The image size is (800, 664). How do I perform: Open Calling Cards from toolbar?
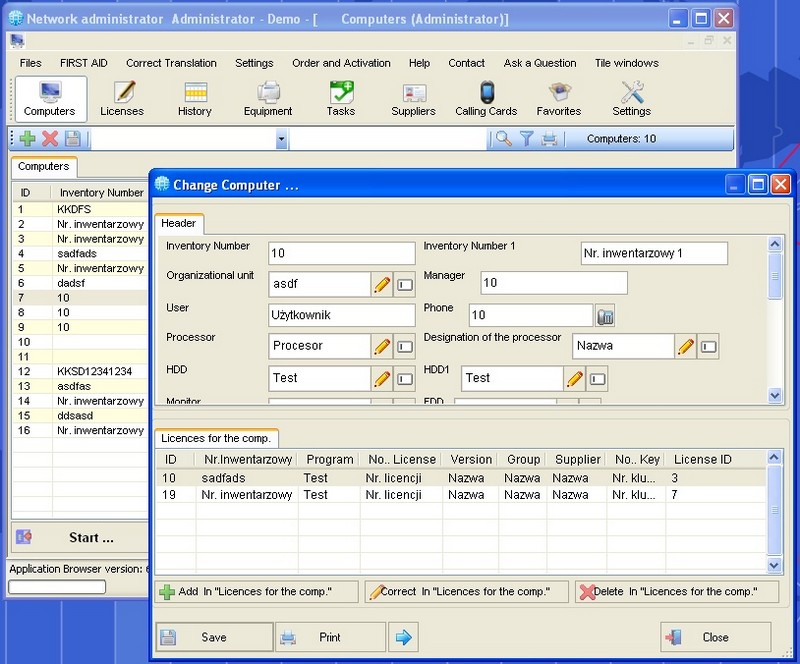click(x=486, y=99)
